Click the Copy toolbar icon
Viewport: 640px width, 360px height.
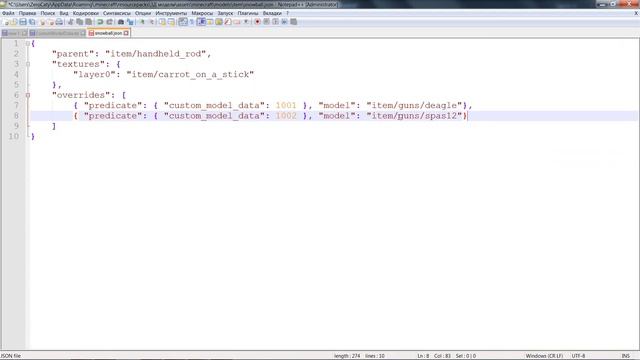pos(79,22)
